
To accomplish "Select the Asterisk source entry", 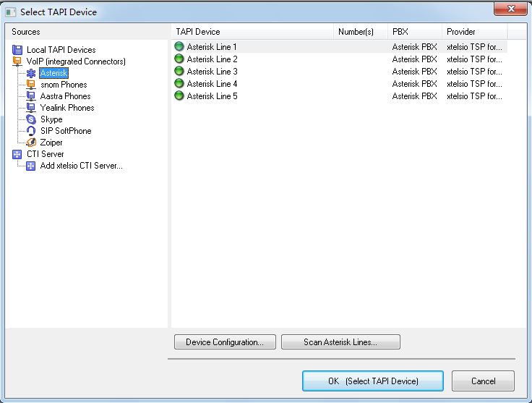I will (x=54, y=73).
